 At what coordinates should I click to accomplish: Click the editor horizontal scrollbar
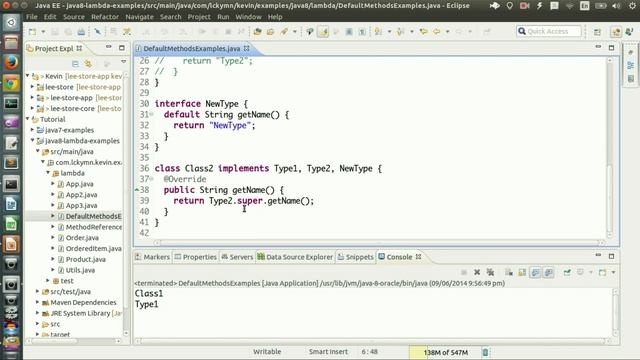point(379,242)
